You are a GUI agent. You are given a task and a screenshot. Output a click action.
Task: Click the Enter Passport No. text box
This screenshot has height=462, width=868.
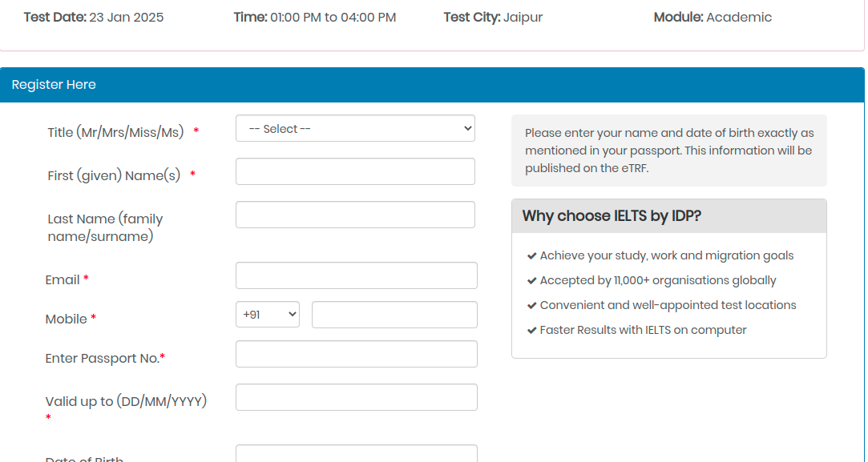point(356,353)
